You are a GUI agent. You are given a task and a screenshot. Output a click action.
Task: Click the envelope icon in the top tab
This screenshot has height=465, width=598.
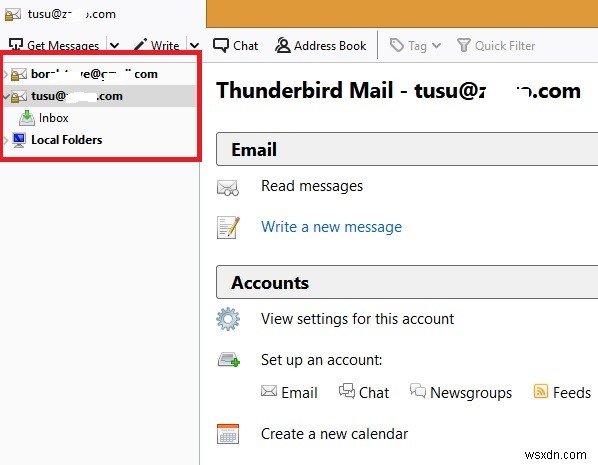tap(13, 15)
